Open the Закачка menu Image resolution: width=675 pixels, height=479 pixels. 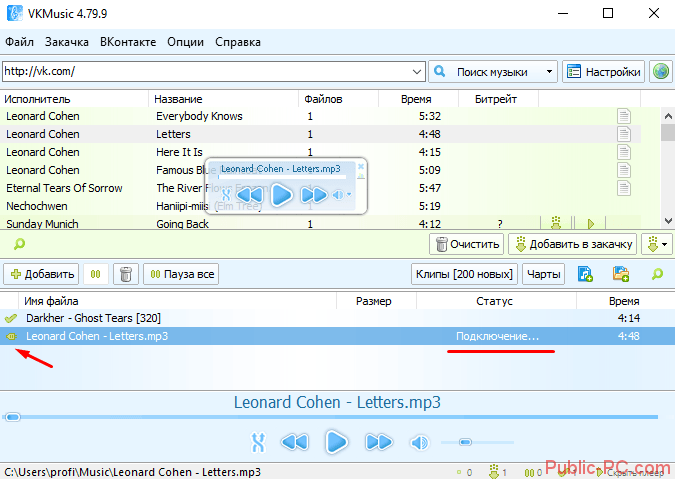(x=67, y=42)
